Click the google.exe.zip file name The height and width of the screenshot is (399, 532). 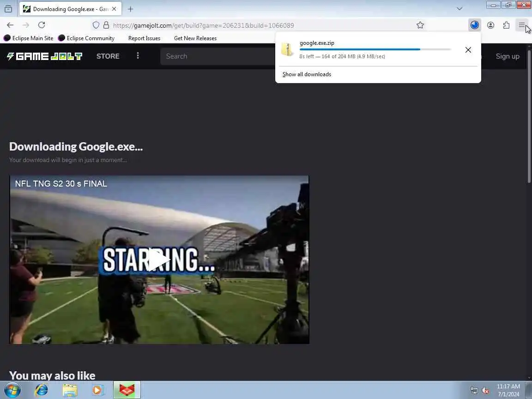[317, 43]
